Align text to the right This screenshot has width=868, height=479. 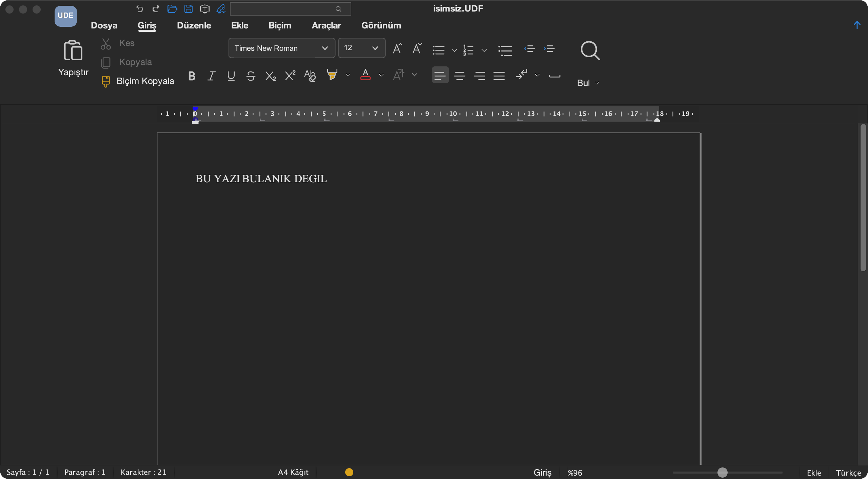click(479, 75)
